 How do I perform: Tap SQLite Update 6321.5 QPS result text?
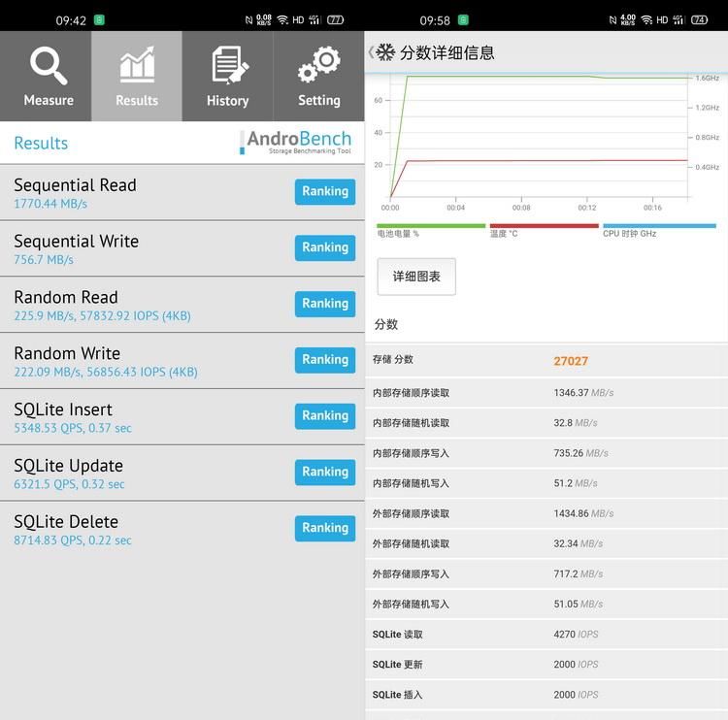[69, 484]
